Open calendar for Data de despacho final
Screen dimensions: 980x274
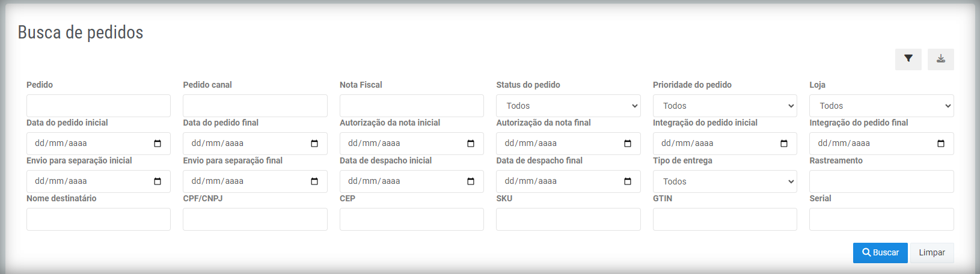point(628,181)
